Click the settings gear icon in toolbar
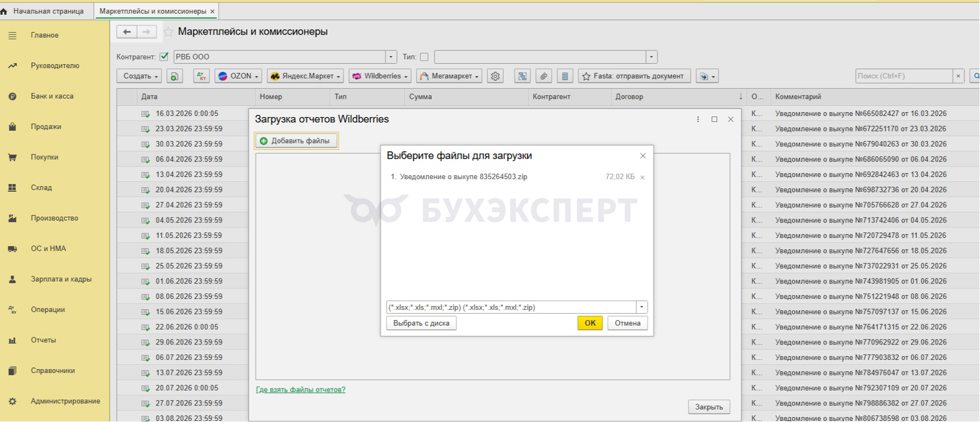This screenshot has height=422, width=980. point(495,76)
